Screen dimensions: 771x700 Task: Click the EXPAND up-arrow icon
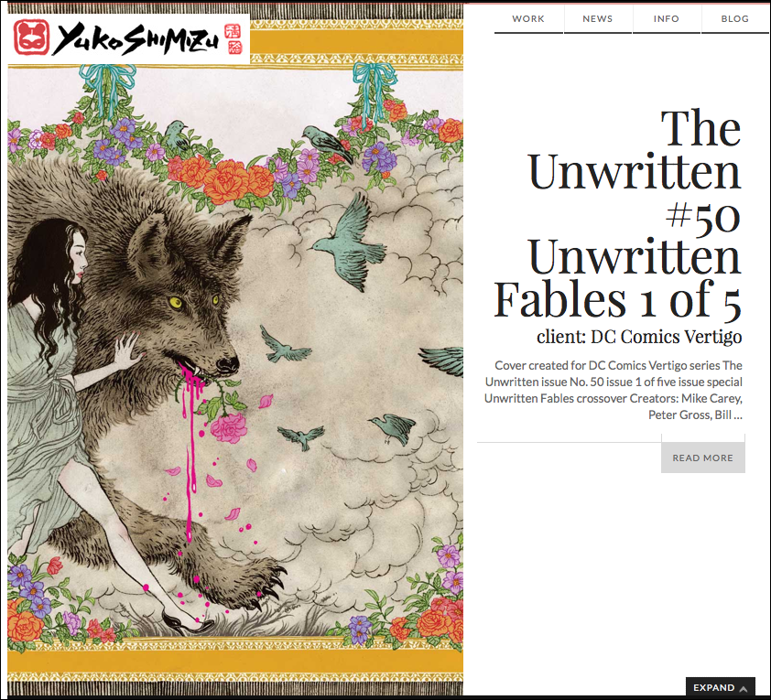pos(744,689)
